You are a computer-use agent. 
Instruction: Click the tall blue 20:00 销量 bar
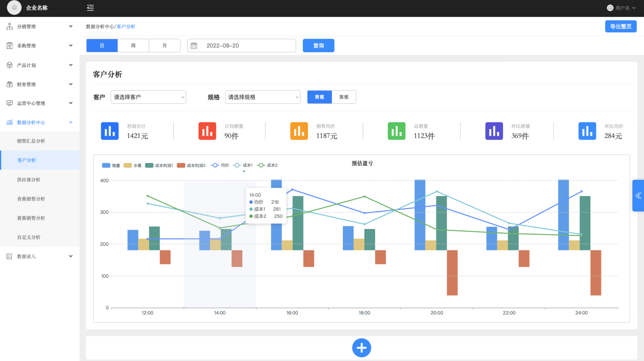[420, 215]
